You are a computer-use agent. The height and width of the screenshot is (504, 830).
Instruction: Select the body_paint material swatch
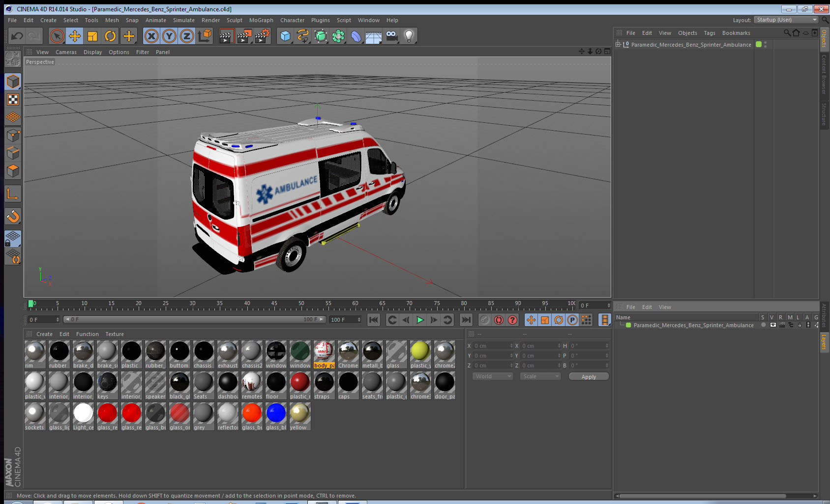tap(324, 354)
